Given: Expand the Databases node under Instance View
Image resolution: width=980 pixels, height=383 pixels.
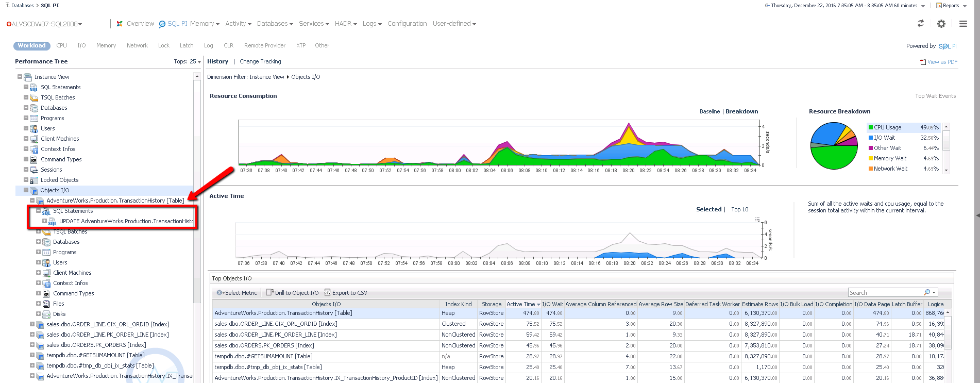Looking at the screenshot, I should [26, 108].
